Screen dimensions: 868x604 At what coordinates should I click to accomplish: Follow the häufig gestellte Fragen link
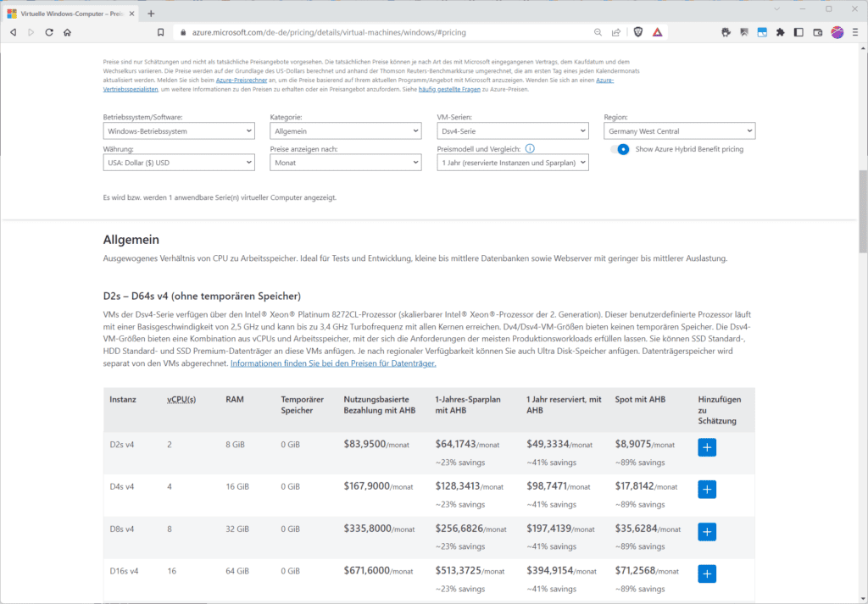pyautogui.click(x=449, y=89)
